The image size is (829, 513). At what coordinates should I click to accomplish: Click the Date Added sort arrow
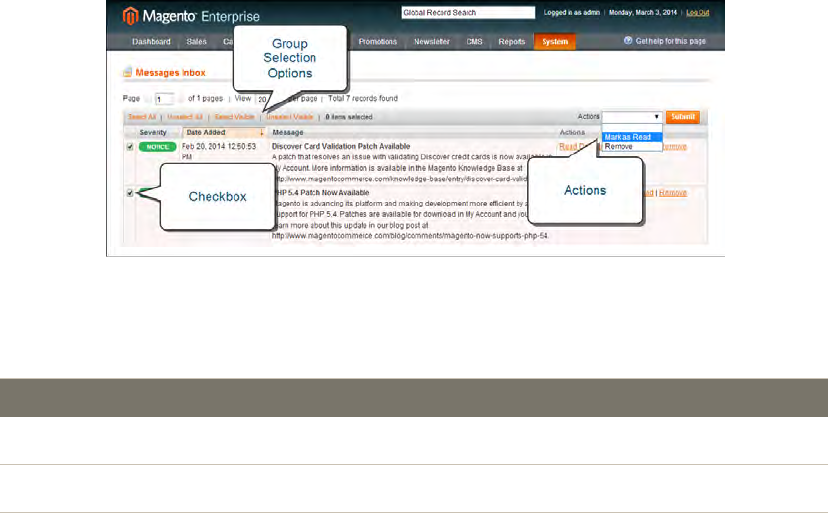[261, 133]
